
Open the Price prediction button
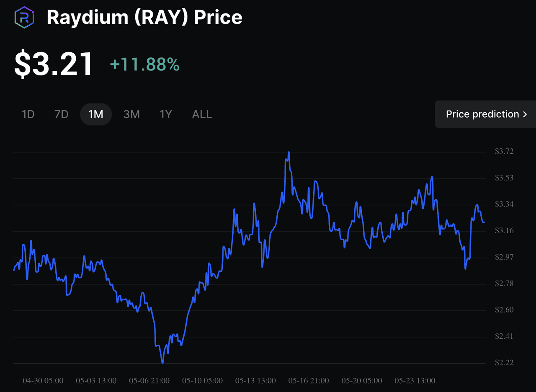click(486, 114)
